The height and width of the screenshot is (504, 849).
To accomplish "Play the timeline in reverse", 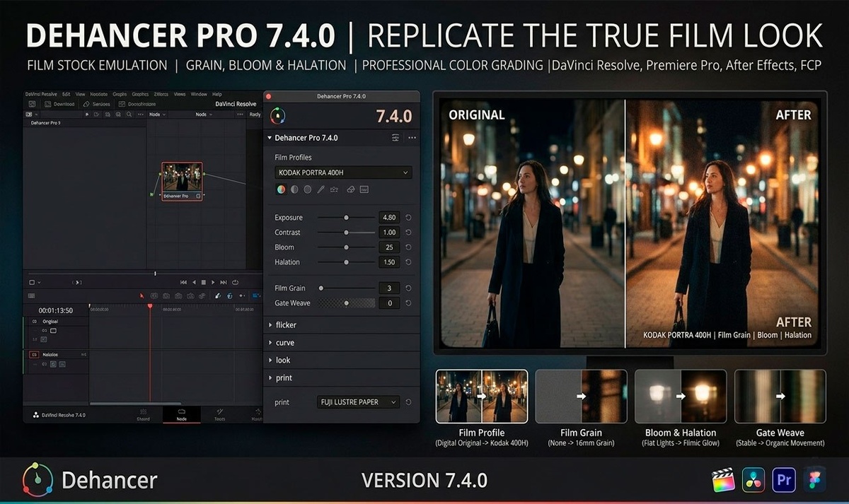I will pyautogui.click(x=194, y=283).
